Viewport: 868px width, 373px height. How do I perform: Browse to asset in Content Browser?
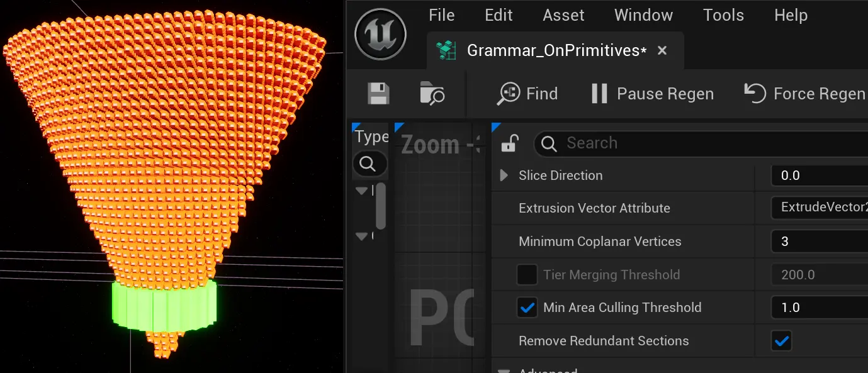click(x=432, y=94)
